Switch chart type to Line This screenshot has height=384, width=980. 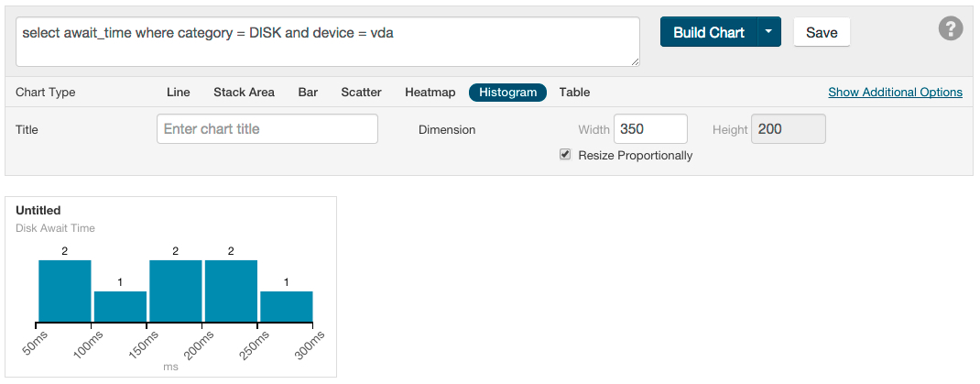[x=179, y=92]
